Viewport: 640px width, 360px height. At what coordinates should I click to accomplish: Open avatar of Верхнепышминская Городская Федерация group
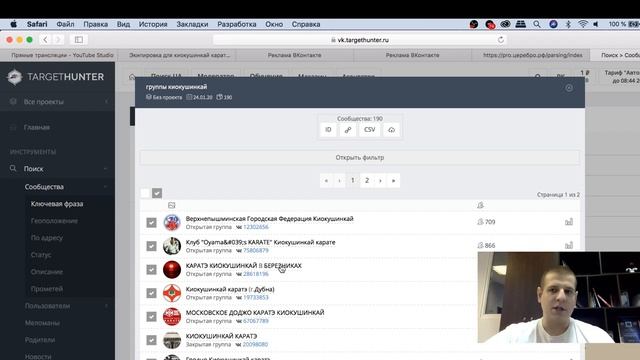pyautogui.click(x=172, y=222)
